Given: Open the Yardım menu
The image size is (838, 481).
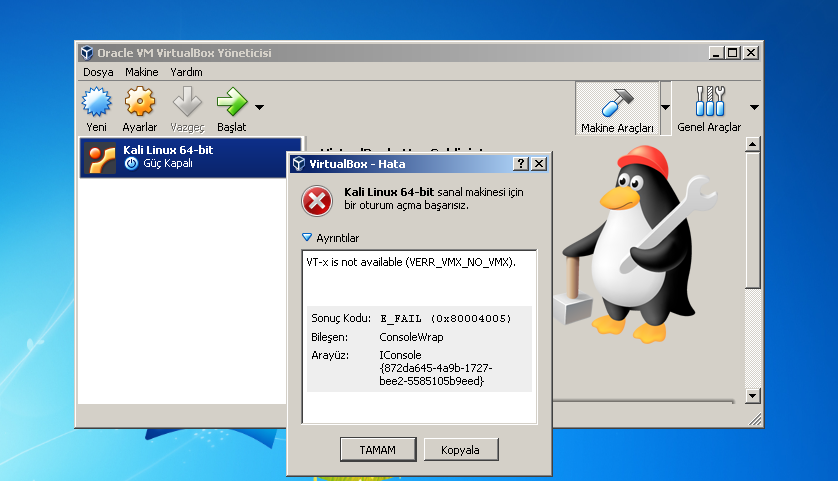Looking at the screenshot, I should click(x=186, y=72).
